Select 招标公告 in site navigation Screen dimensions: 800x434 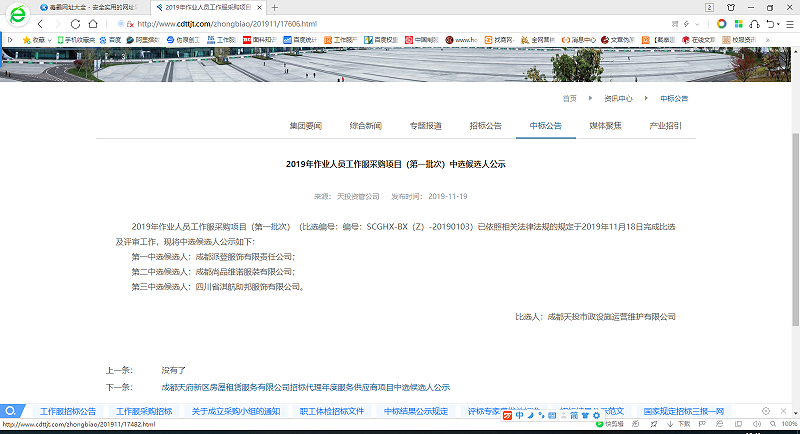485,126
